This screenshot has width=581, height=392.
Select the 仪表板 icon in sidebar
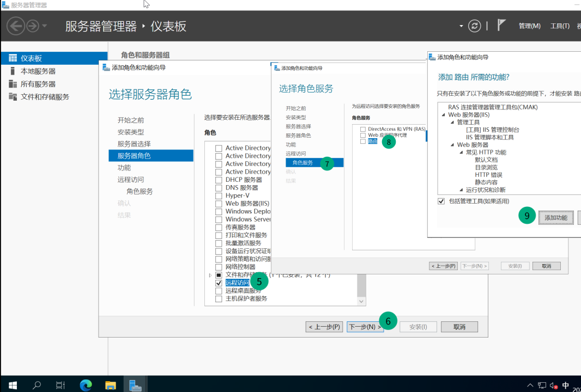coord(13,58)
